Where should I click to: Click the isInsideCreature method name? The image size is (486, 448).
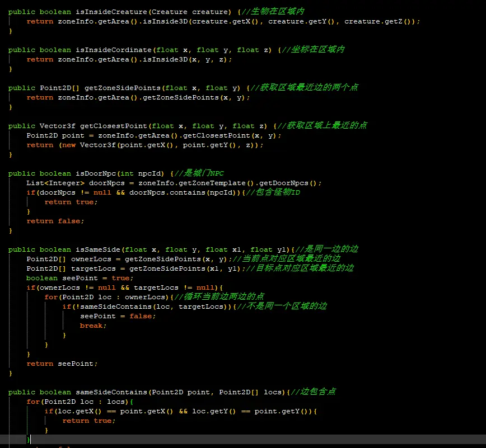(x=111, y=12)
